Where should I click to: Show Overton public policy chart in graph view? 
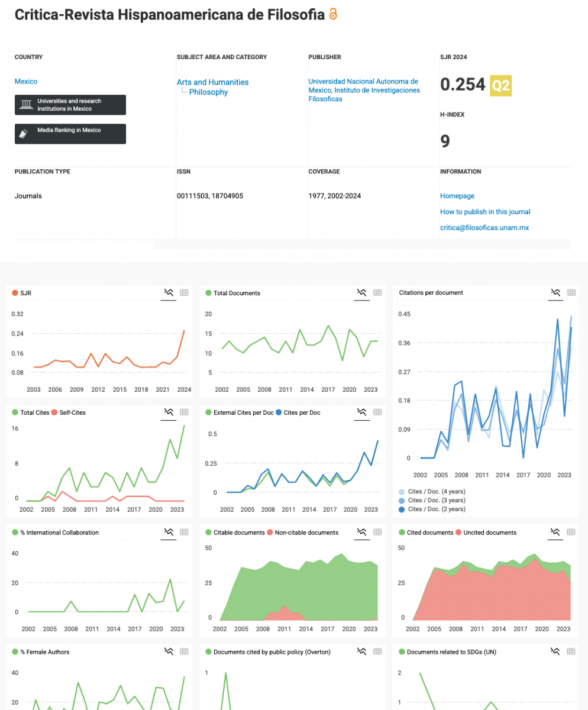[361, 651]
